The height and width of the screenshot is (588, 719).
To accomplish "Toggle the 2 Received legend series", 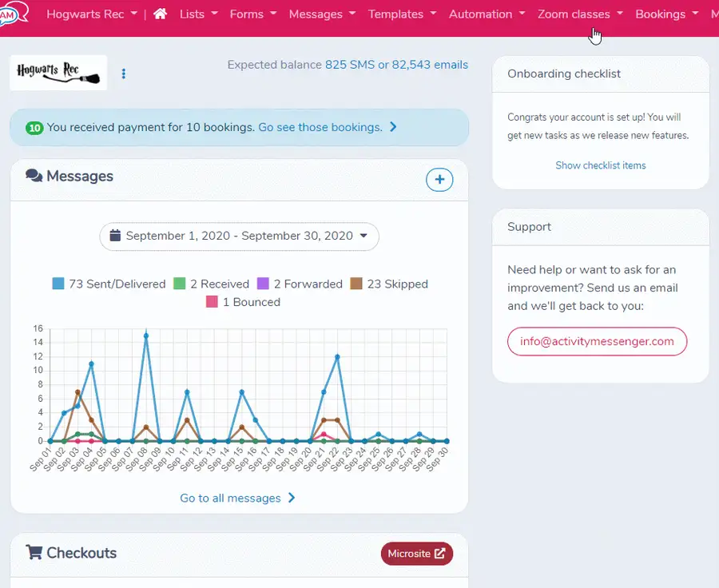I will [x=212, y=284].
